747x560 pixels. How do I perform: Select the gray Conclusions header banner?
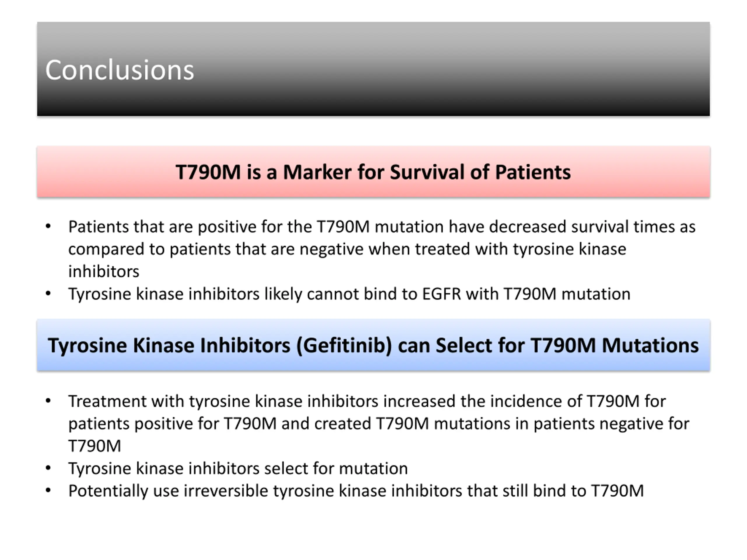tap(373, 69)
